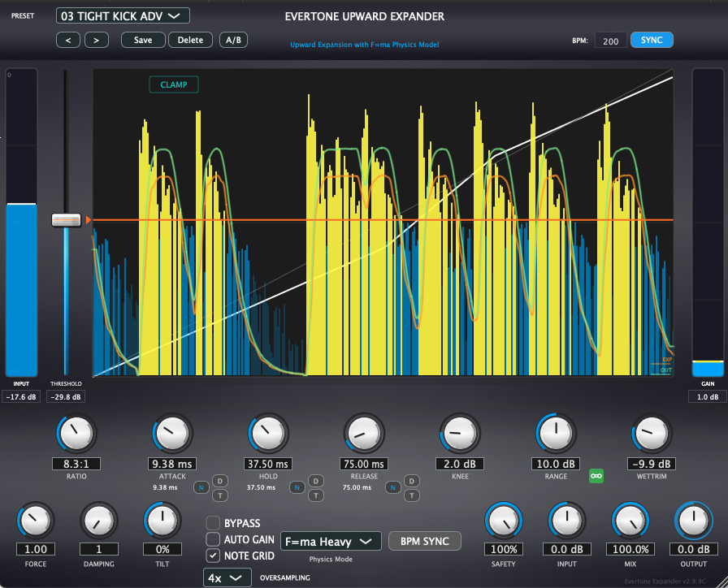Screen dimensions: 728x588
Task: Go to the previous preset with the left arrow
Action: [68, 40]
